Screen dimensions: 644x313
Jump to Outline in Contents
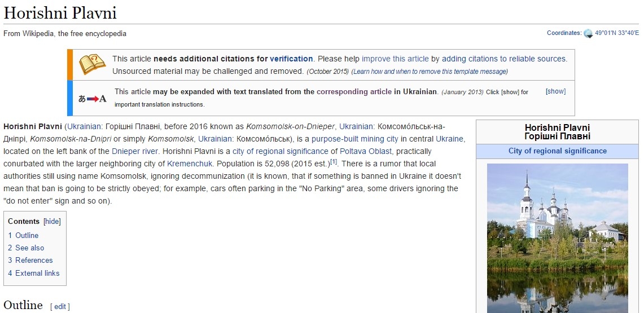tap(27, 235)
